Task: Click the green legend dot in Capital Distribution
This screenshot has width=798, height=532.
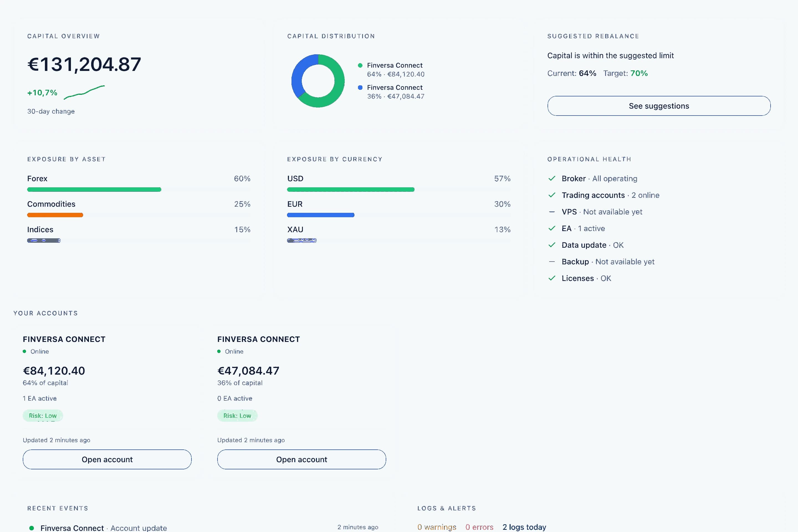Action: [360, 65]
